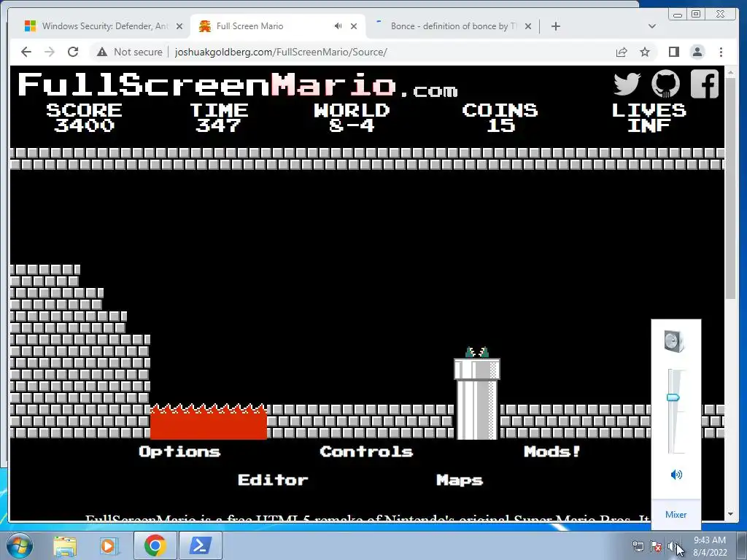Open the Twitter icon in game header
The width and height of the screenshot is (747, 560).
click(x=627, y=85)
